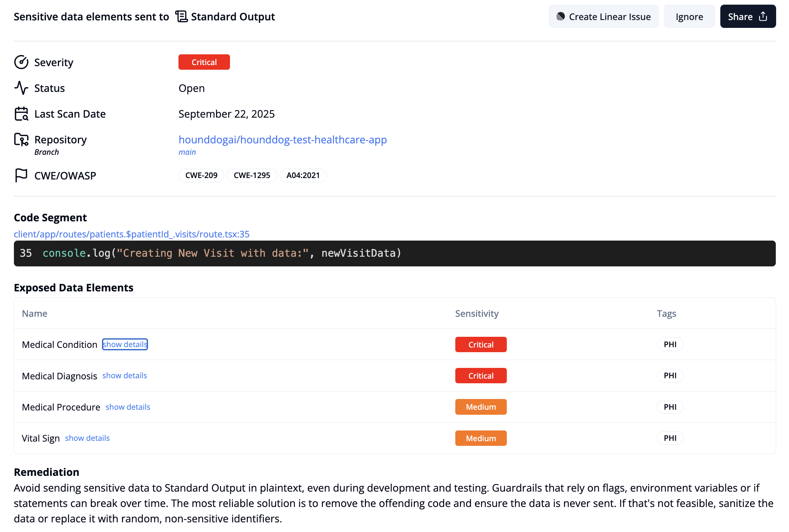Click the red Critical severity badge
Viewport: 789px width, 532px height.
coord(204,62)
